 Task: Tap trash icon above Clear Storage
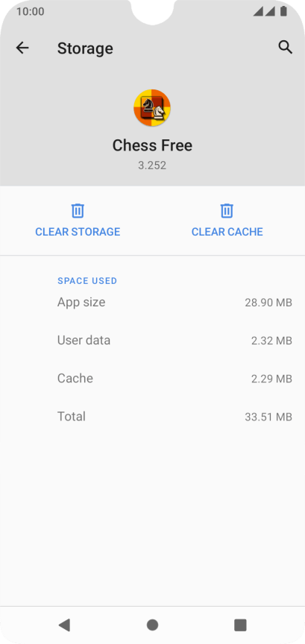click(78, 211)
